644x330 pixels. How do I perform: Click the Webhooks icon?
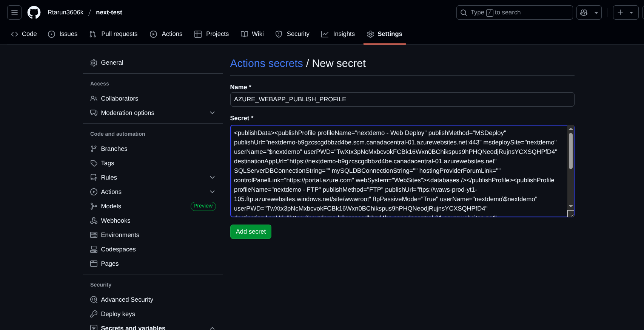(94, 221)
